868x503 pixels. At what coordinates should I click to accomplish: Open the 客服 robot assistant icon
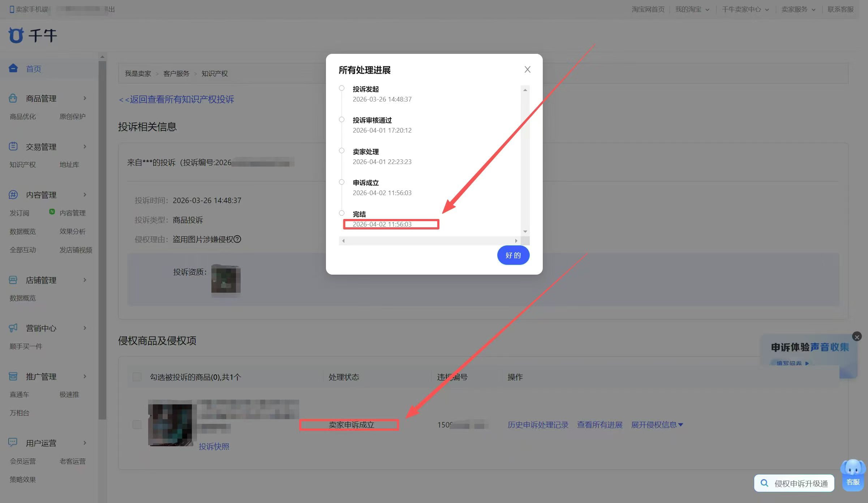(853, 474)
